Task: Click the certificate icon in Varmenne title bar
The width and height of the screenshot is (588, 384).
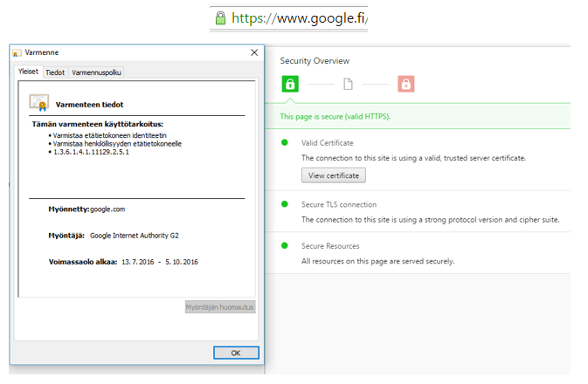Action: 17,53
